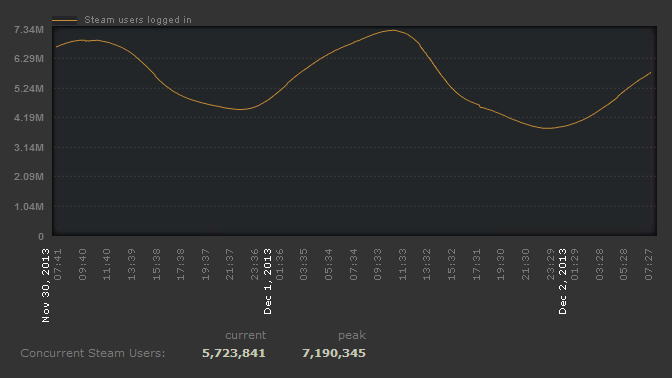
Task: Click the 01:36 time label
Action: 279,264
